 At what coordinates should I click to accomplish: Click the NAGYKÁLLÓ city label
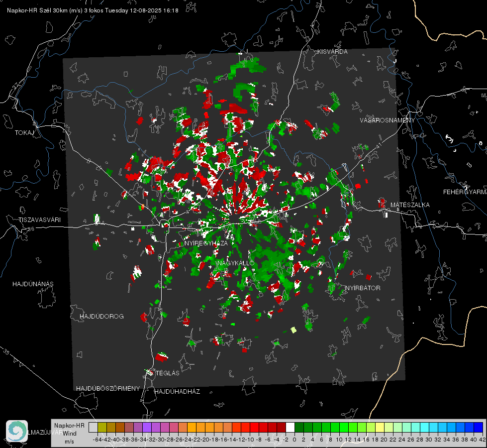(236, 263)
